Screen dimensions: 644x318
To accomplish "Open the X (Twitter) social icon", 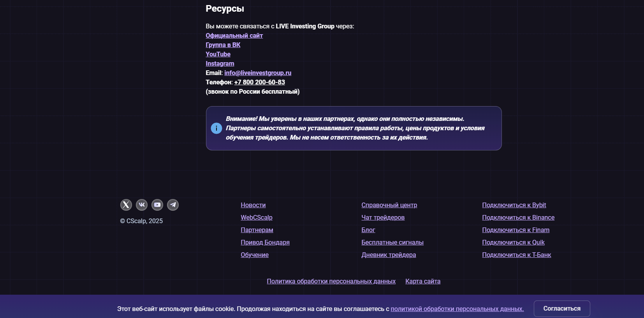I will tap(126, 205).
